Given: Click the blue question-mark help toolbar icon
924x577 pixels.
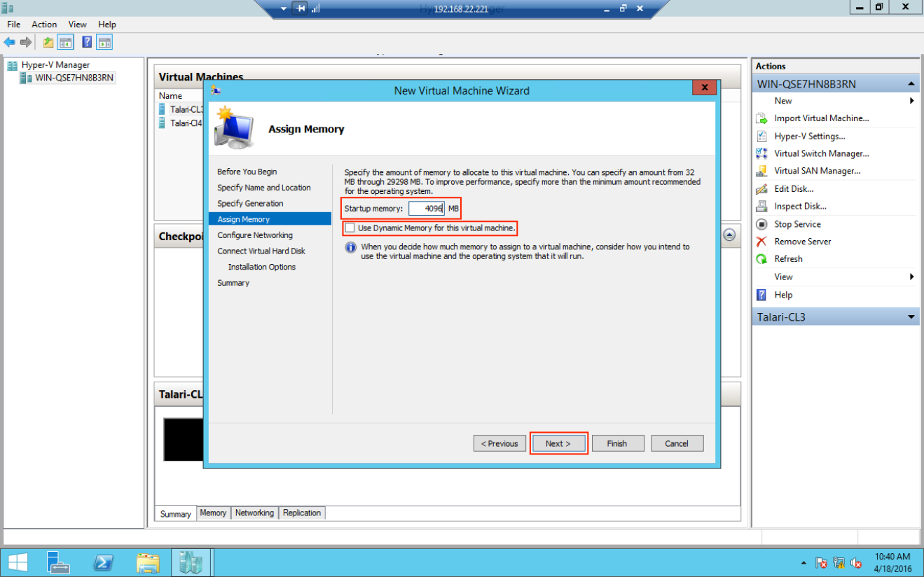Looking at the screenshot, I should (87, 43).
